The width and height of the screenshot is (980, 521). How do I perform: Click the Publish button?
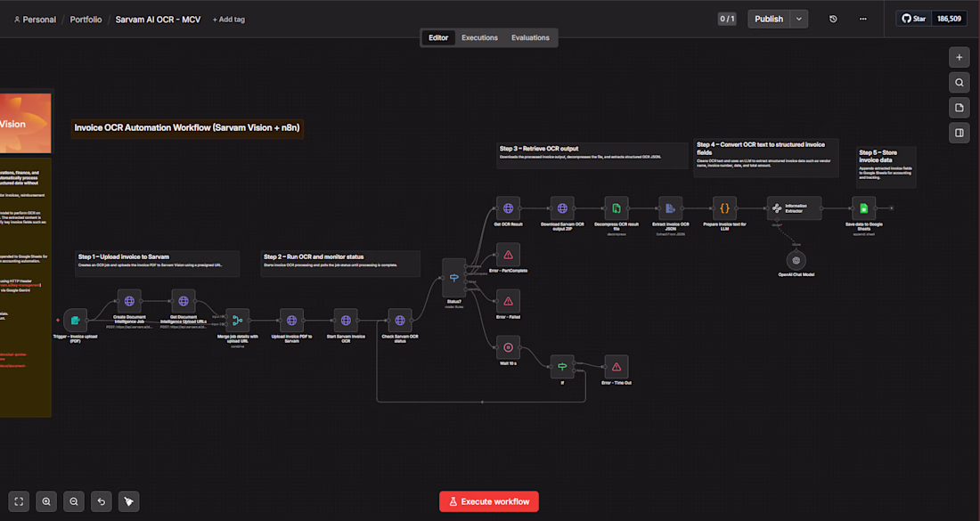[x=769, y=19]
